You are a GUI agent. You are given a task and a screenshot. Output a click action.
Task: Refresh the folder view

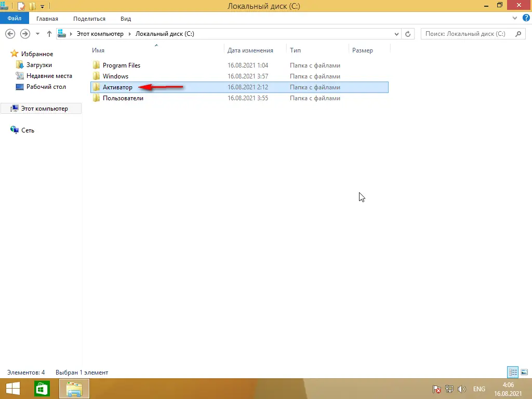tap(408, 34)
